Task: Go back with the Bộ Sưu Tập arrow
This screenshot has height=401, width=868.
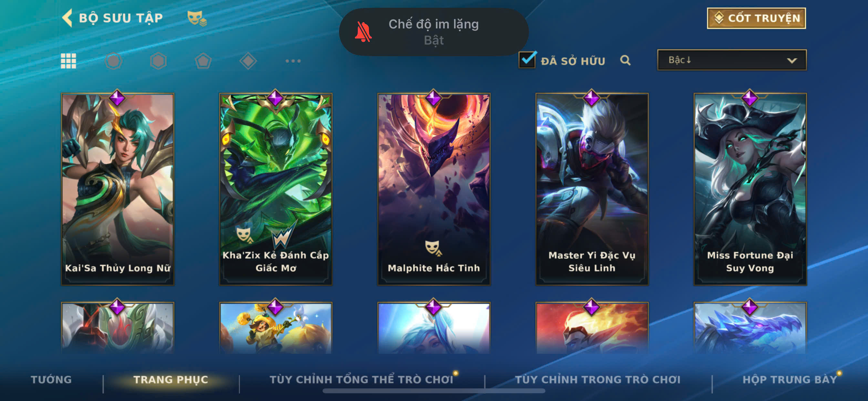Action: pos(67,18)
